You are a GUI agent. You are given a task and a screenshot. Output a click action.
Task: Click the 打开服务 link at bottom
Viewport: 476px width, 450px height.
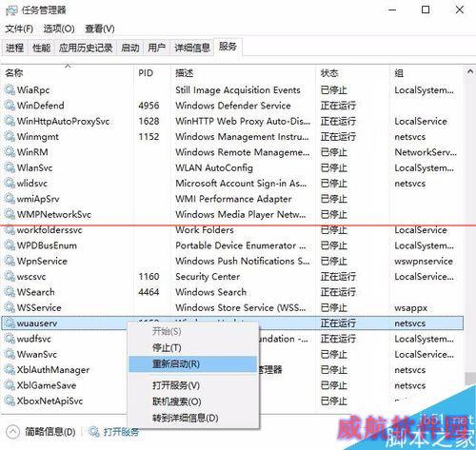click(x=122, y=432)
